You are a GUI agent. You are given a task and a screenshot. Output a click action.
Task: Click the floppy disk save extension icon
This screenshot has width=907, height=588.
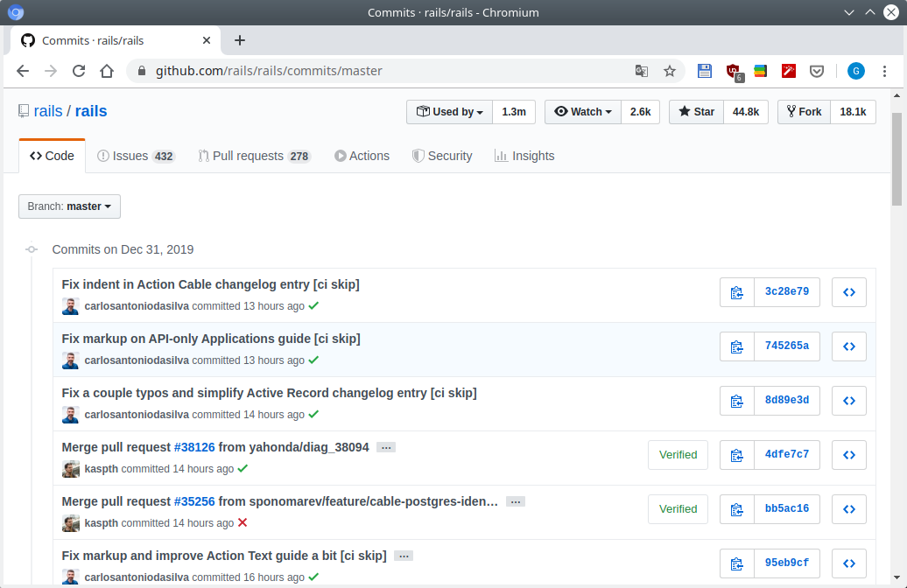coord(704,71)
